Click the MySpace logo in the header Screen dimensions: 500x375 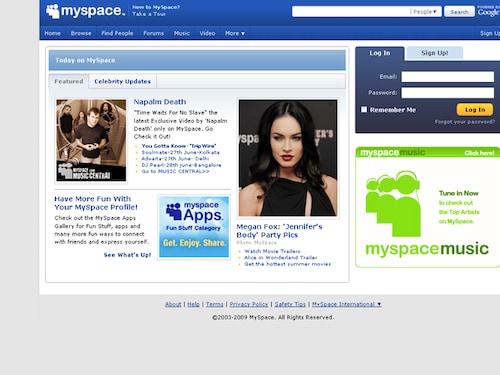coord(86,11)
